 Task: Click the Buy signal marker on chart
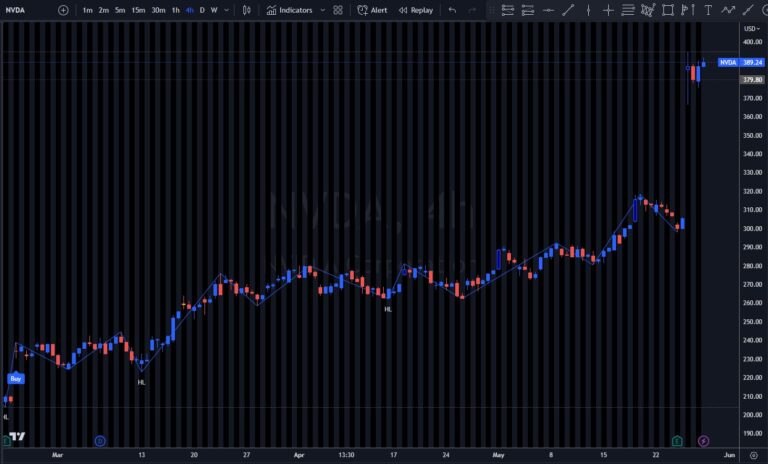(16, 379)
